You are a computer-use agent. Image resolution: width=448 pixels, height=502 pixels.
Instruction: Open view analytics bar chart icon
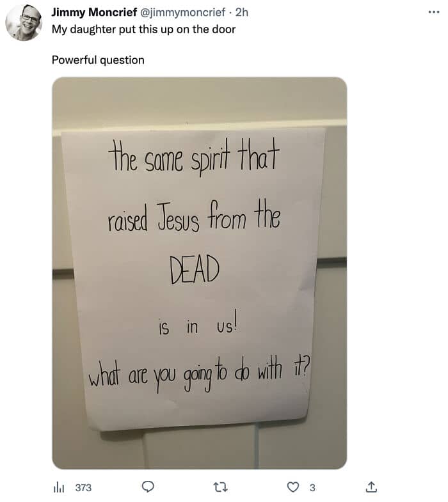59,487
